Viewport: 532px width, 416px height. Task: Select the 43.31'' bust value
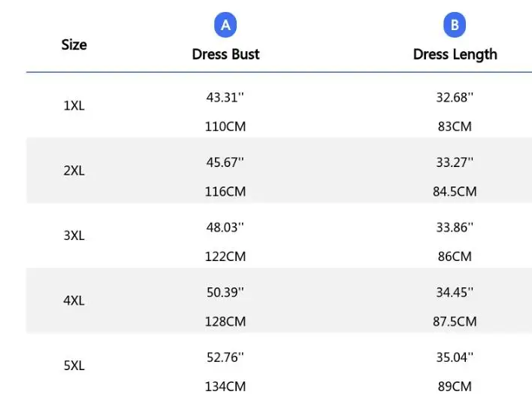225,98
